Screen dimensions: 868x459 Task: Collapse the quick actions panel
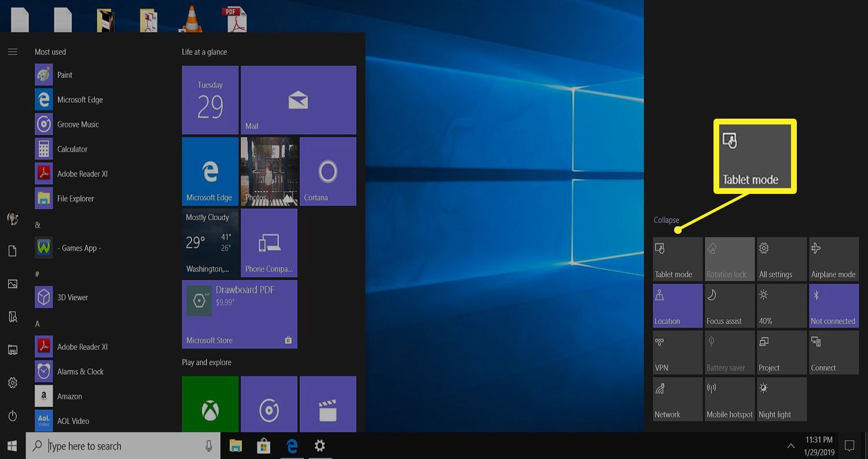(x=666, y=220)
